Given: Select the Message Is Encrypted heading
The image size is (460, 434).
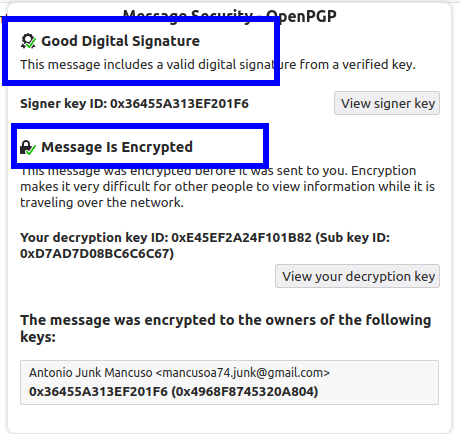Looking at the screenshot, I should coord(117,147).
